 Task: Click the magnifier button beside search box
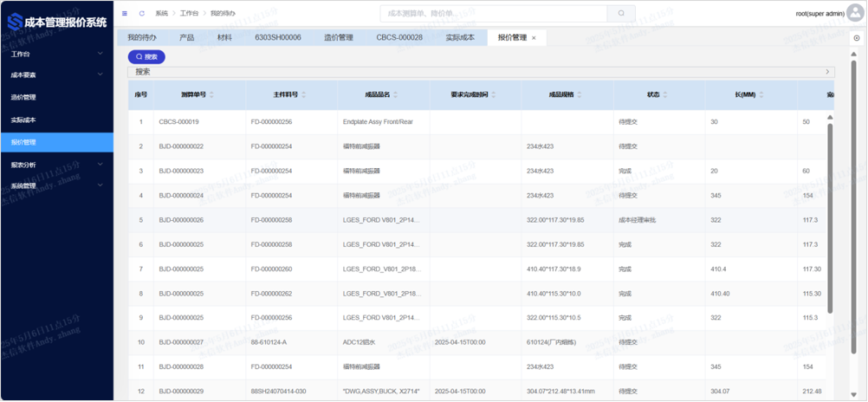click(621, 13)
